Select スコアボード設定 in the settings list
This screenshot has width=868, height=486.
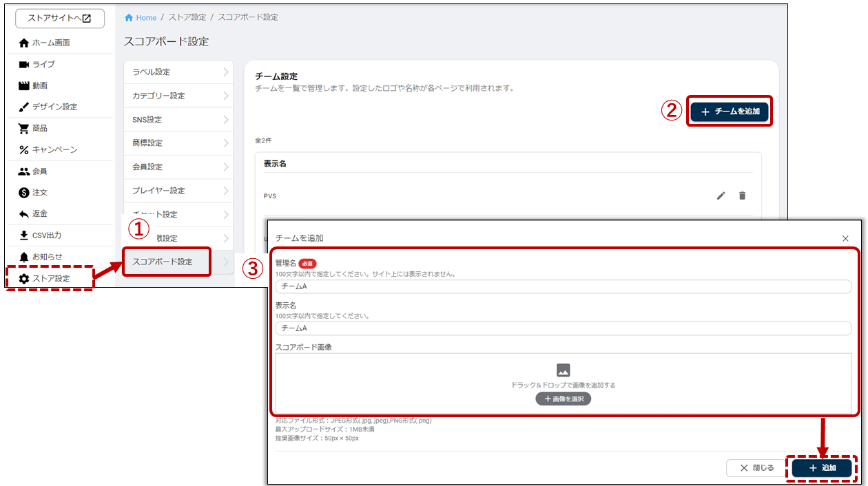coord(179,262)
